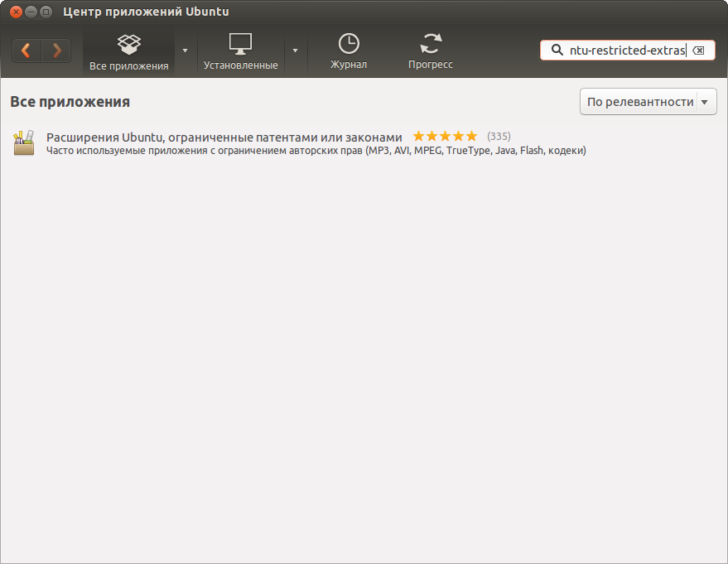The image size is (728, 564).
Task: Open the Прогресс sync arrows icon
Action: (431, 44)
